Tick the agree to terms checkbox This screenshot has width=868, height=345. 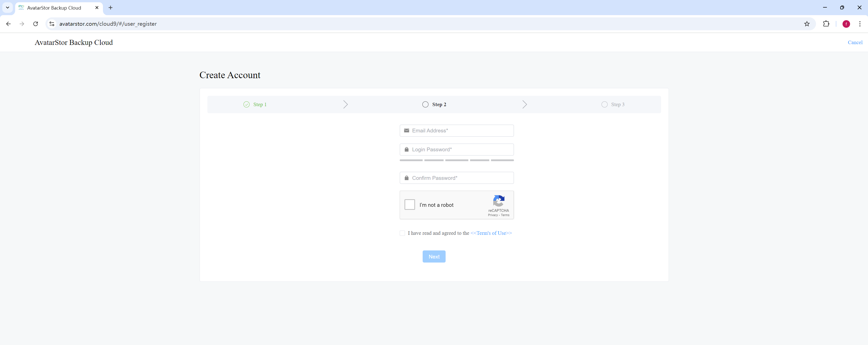pyautogui.click(x=402, y=233)
